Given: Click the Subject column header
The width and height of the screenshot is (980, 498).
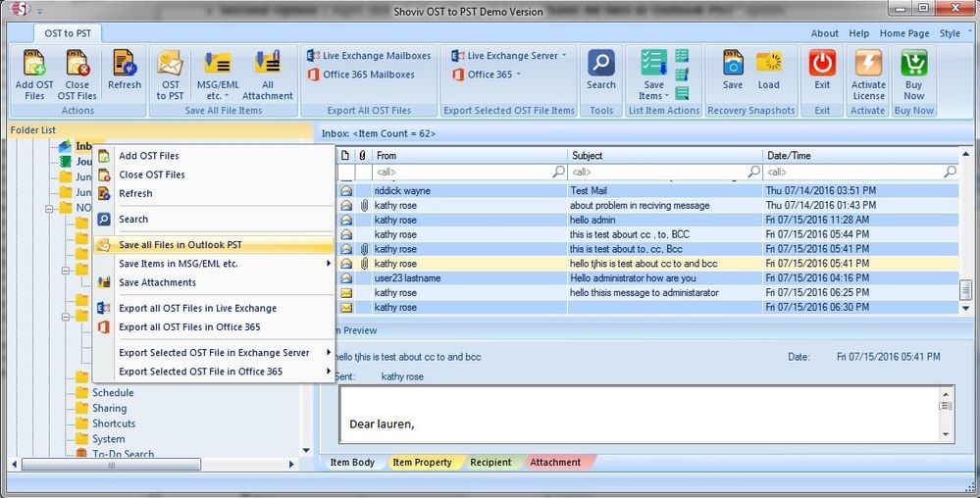Looking at the screenshot, I should pos(665,156).
